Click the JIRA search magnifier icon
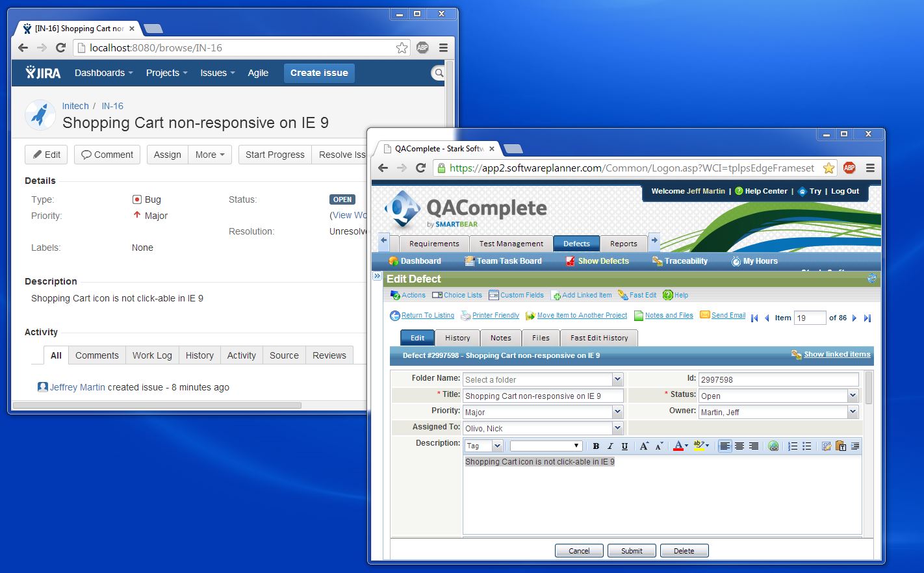This screenshot has width=924, height=573. tap(439, 73)
